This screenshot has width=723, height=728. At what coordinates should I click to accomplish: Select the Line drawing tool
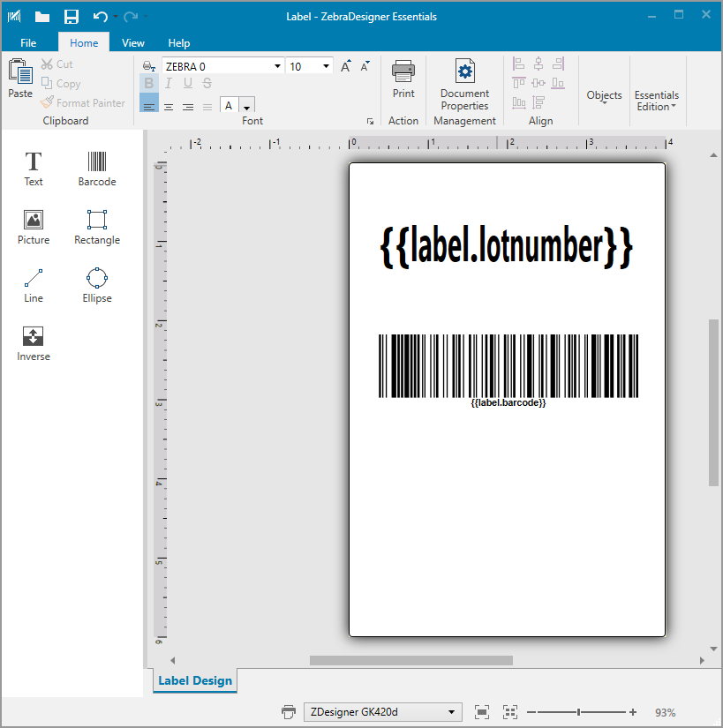[x=34, y=284]
